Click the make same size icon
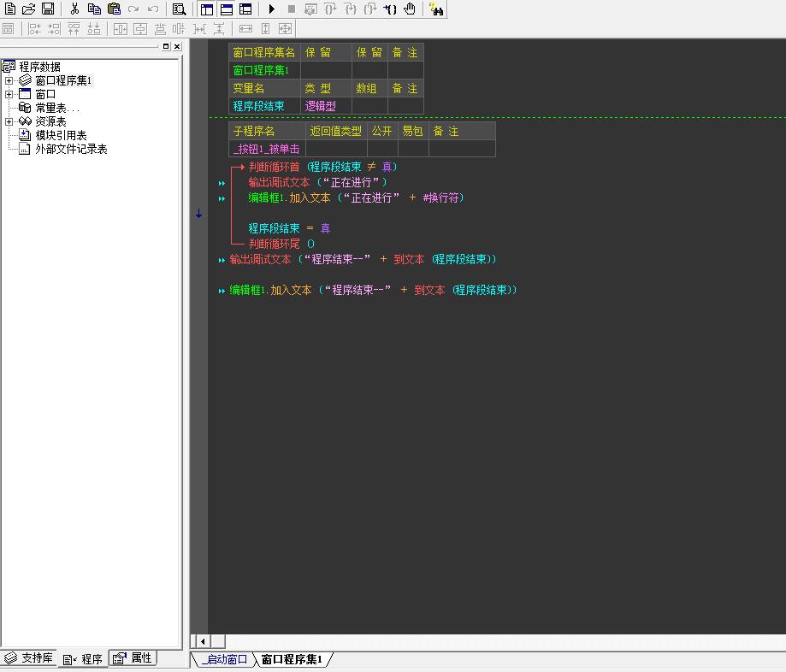 [x=285, y=28]
